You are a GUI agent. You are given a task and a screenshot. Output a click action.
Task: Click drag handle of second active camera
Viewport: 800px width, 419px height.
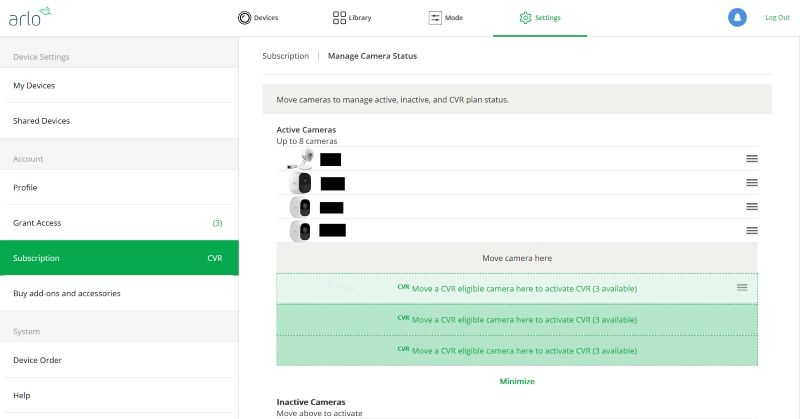coord(752,183)
